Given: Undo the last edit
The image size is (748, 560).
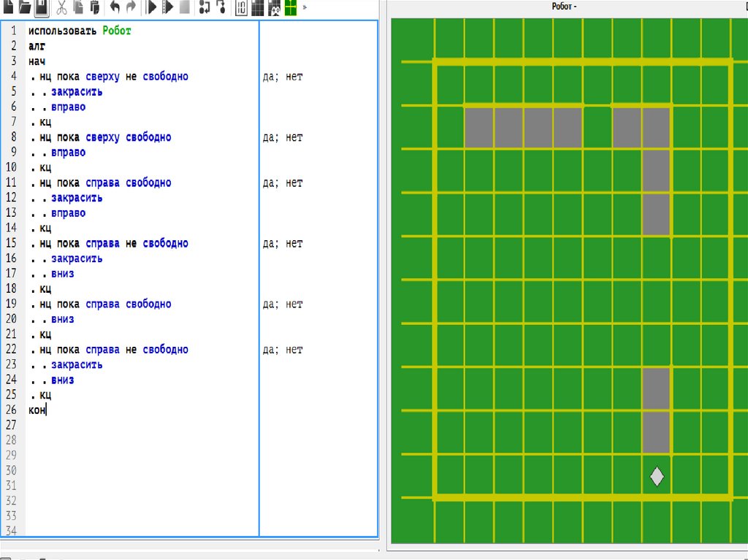Looking at the screenshot, I should pos(115,7).
